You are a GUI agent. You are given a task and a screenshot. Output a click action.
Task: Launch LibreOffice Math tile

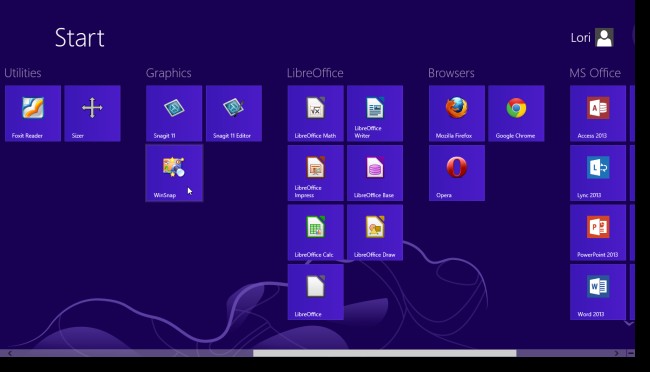(315, 114)
